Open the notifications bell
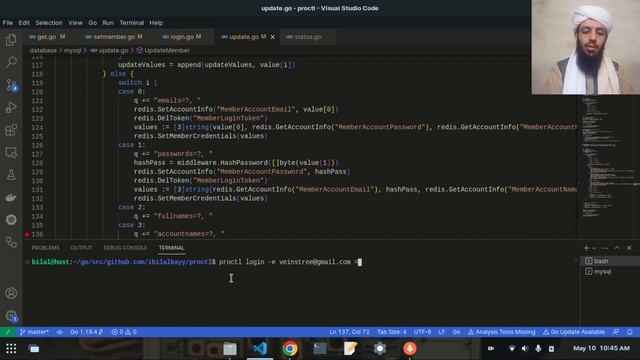640x360 pixels. 630,332
